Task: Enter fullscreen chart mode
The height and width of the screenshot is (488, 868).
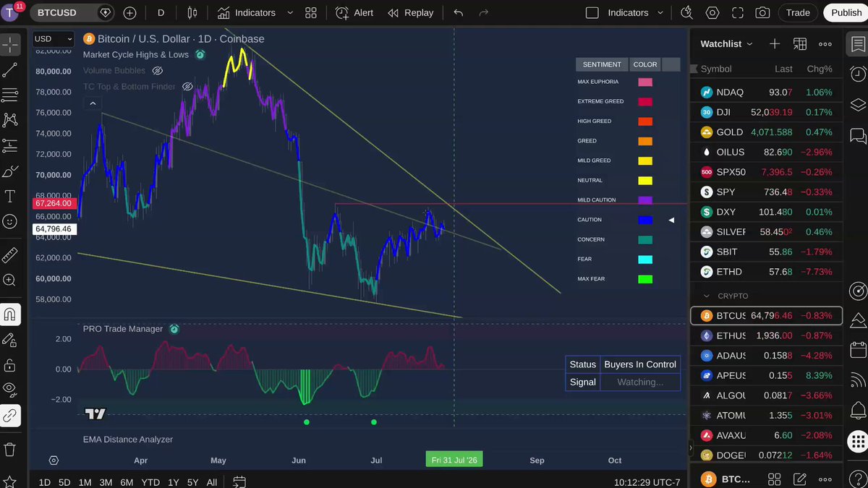Action: (x=738, y=13)
